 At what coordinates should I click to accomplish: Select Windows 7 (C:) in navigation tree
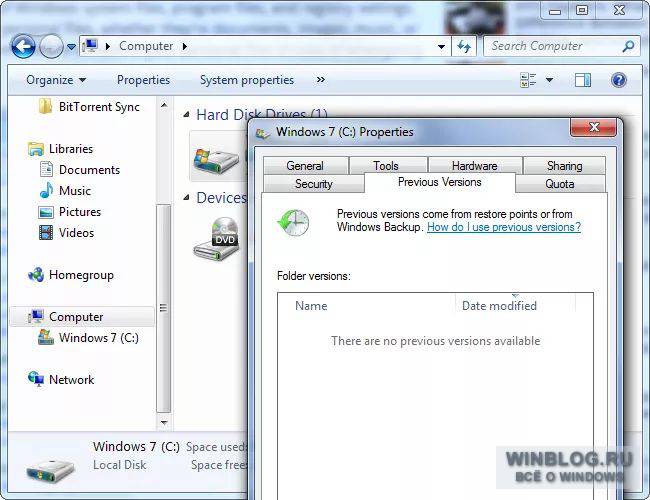point(88,337)
